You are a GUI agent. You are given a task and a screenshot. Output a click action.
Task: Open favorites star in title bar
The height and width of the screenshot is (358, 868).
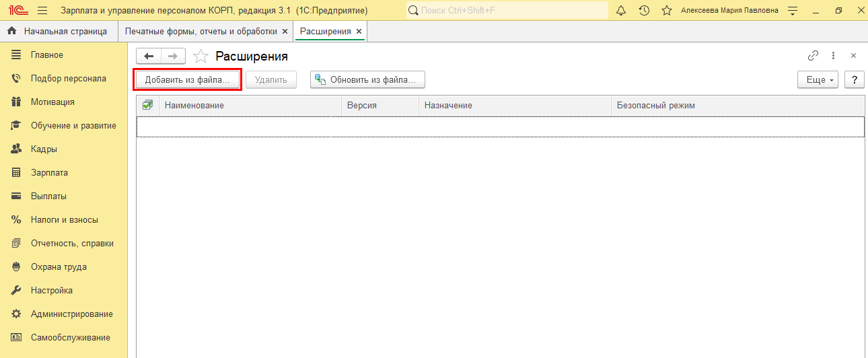(666, 11)
